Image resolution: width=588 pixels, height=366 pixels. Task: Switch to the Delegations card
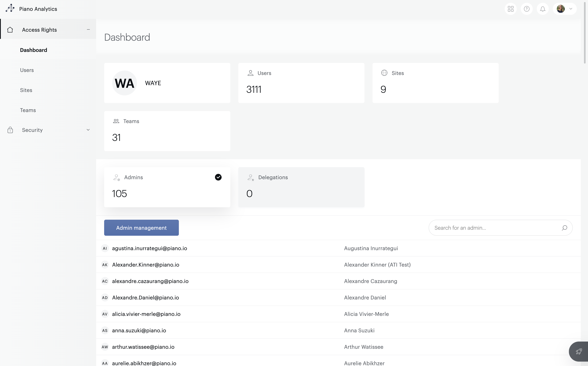pyautogui.click(x=301, y=187)
